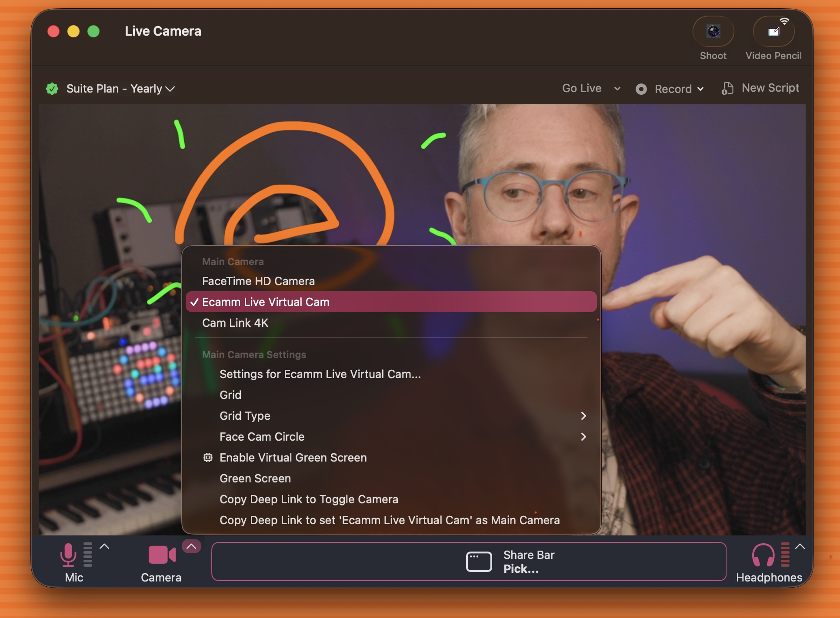840x618 pixels.
Task: Open Settings for Ecamm Live Virtual Cam
Action: pyautogui.click(x=391, y=374)
